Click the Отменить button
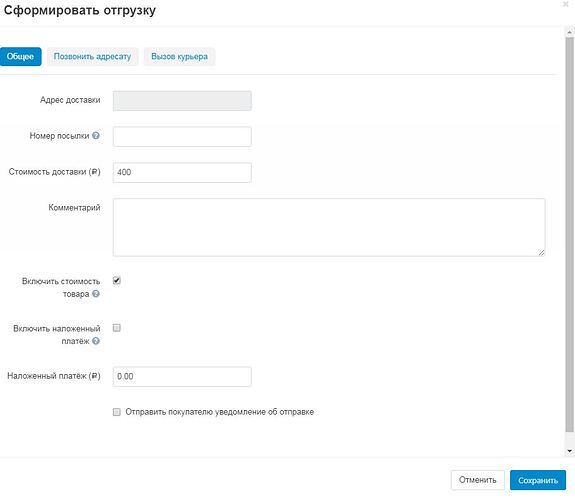 pos(477,480)
